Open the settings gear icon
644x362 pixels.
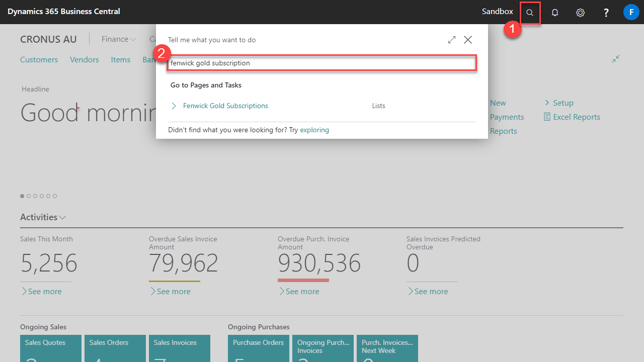coord(580,13)
